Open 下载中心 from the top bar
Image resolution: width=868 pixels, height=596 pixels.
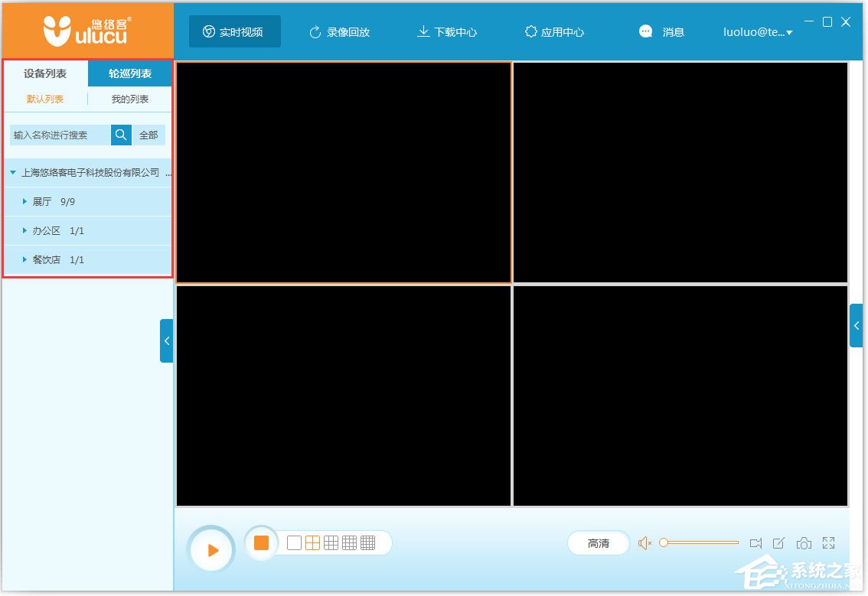pos(446,32)
